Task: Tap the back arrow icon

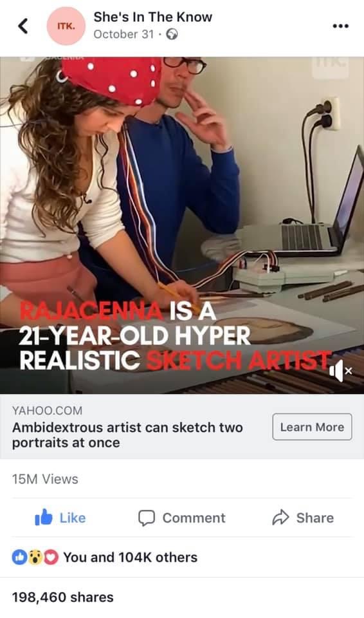Action: pyautogui.click(x=23, y=26)
